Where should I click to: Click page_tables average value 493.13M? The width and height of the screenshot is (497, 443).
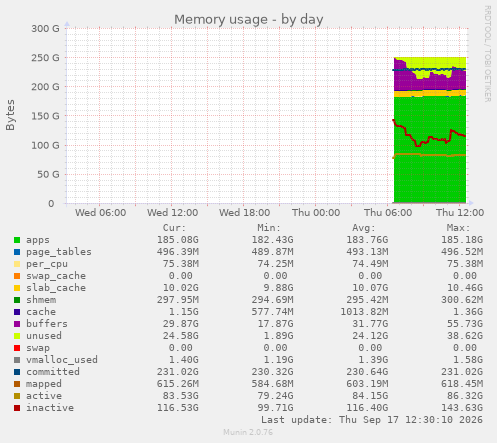tap(367, 252)
